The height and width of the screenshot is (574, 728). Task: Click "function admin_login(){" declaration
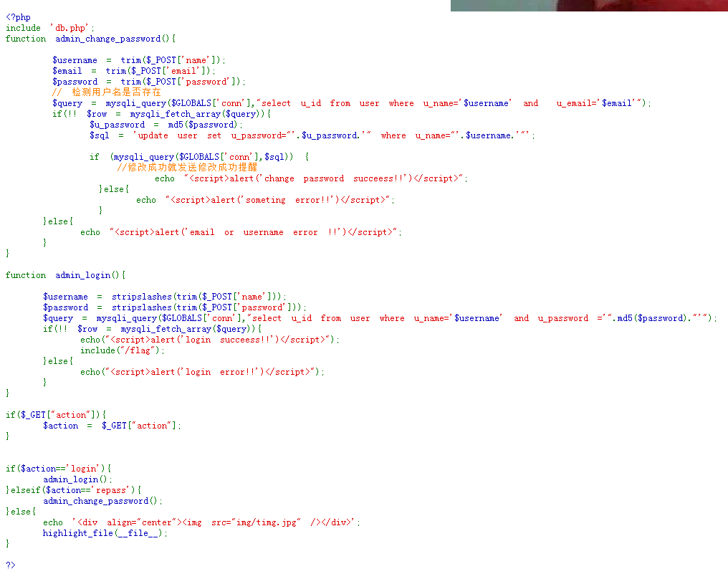tap(65, 275)
